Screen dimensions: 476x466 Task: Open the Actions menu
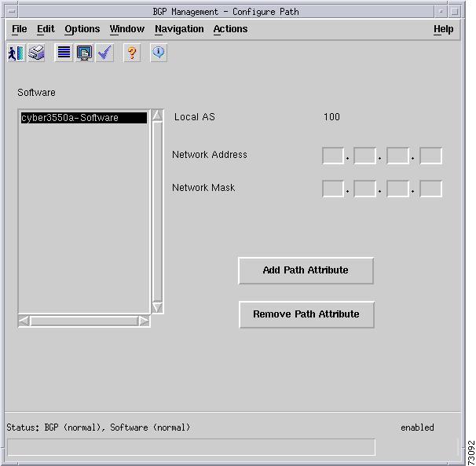pyautogui.click(x=230, y=29)
